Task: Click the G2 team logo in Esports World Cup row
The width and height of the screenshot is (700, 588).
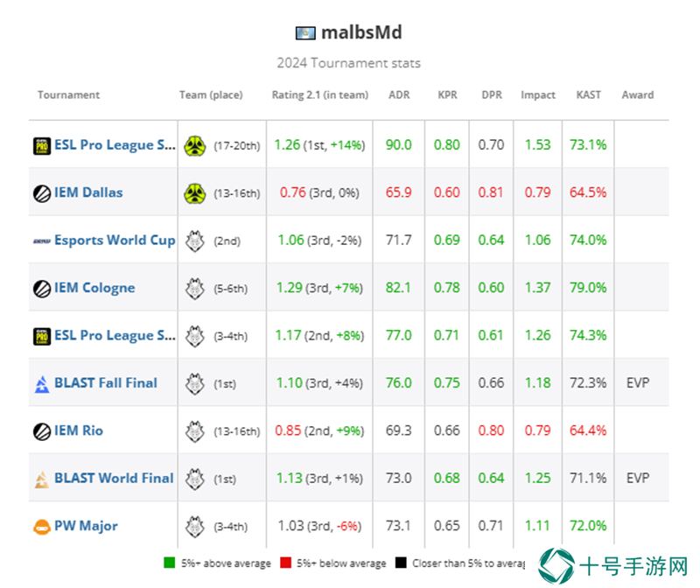Action: [195, 241]
